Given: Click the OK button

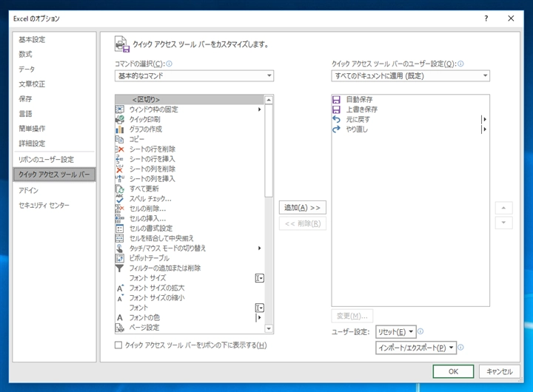Looking at the screenshot, I should [x=453, y=371].
